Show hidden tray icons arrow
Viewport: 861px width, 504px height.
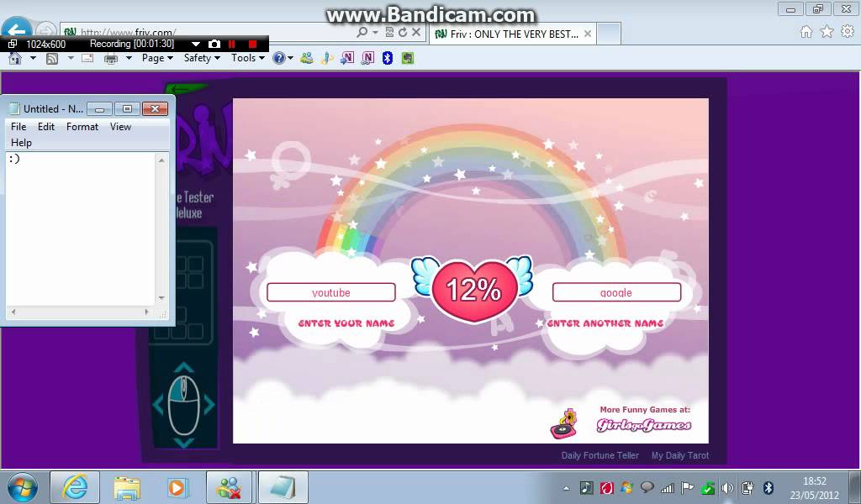566,488
